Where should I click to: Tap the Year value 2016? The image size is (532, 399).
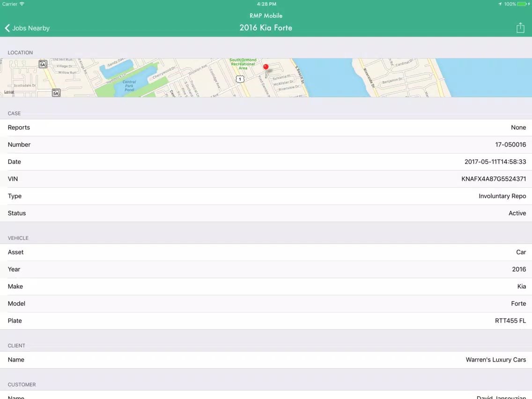[519, 269]
